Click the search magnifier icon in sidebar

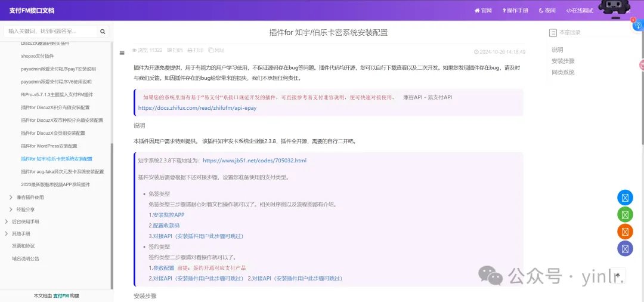[103, 31]
